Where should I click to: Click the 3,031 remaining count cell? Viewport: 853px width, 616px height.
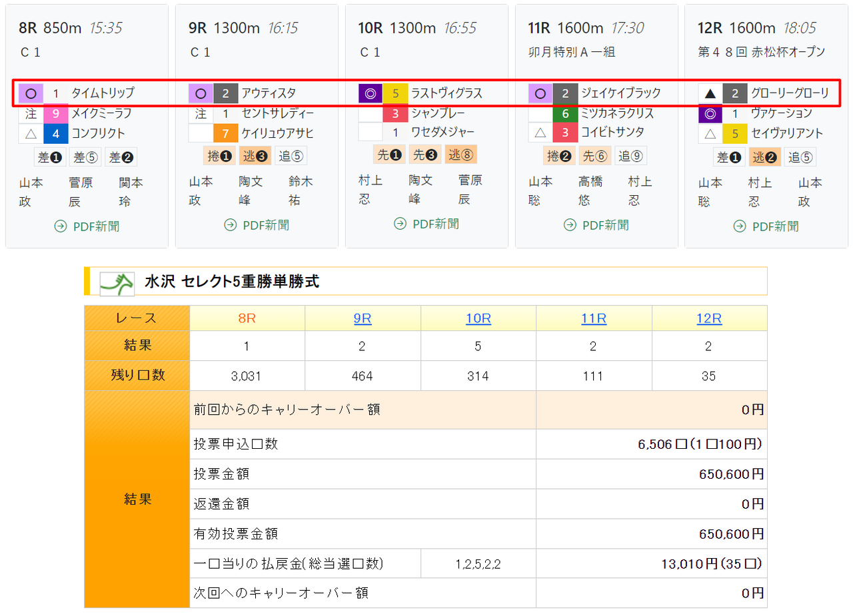pyautogui.click(x=247, y=376)
